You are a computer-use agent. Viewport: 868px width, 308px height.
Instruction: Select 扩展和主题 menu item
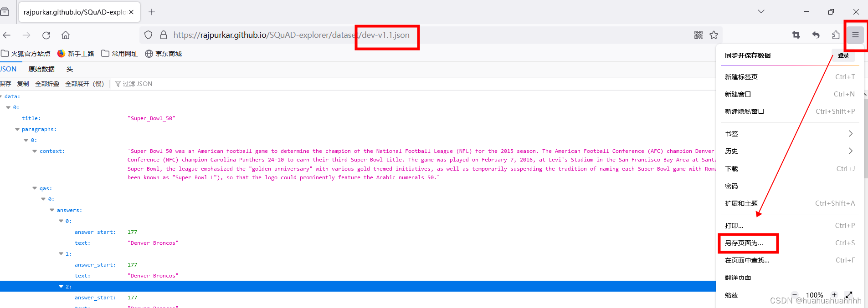pos(790,203)
